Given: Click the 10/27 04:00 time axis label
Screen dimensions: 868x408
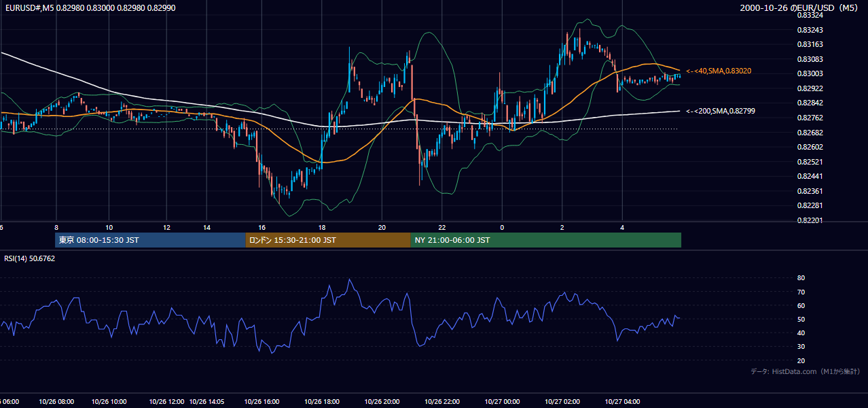Looking at the screenshot, I should (622, 402).
